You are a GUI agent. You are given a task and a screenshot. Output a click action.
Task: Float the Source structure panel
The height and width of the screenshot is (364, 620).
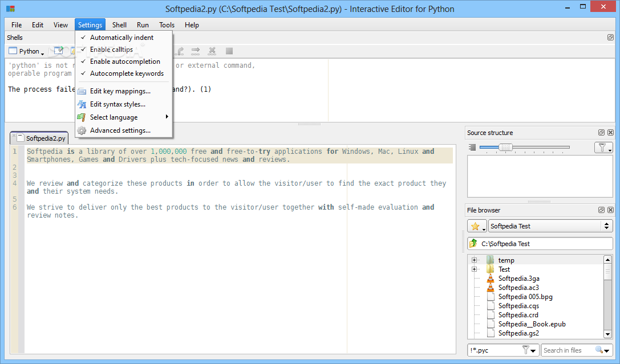pos(601,133)
